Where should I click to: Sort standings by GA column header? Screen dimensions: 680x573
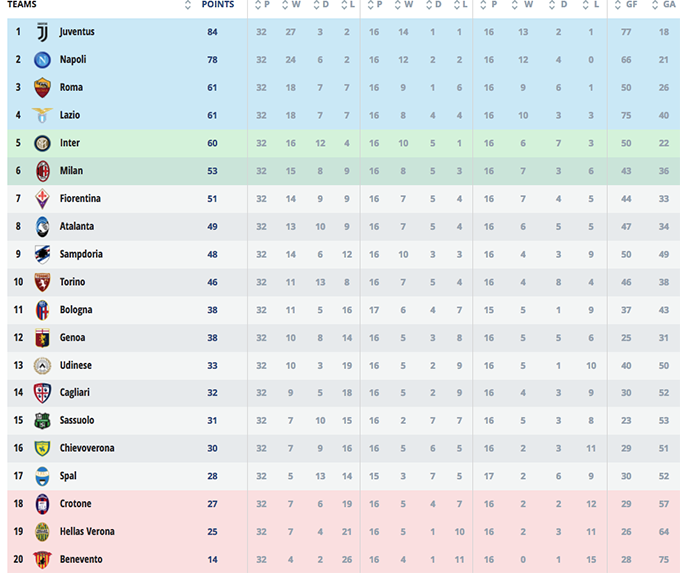click(664, 5)
